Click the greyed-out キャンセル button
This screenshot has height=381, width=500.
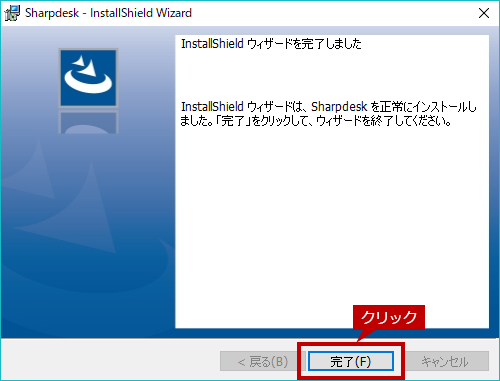coord(446,361)
